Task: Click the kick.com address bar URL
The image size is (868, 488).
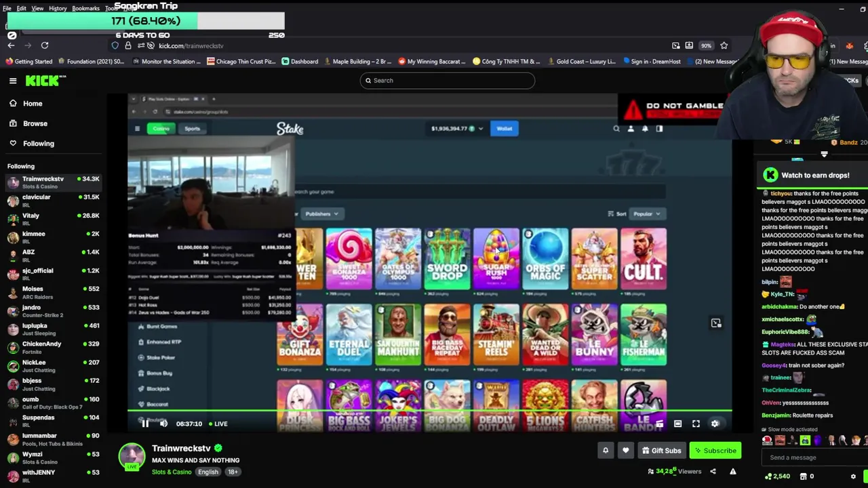Action: point(191,45)
